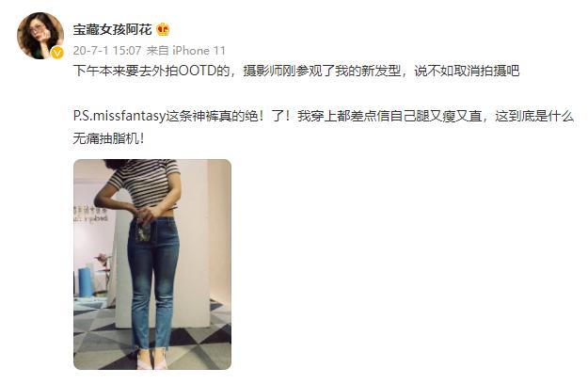This screenshot has height=384, width=588.
Task: Click the wall lettering inside the photo
Action: click(x=90, y=215)
